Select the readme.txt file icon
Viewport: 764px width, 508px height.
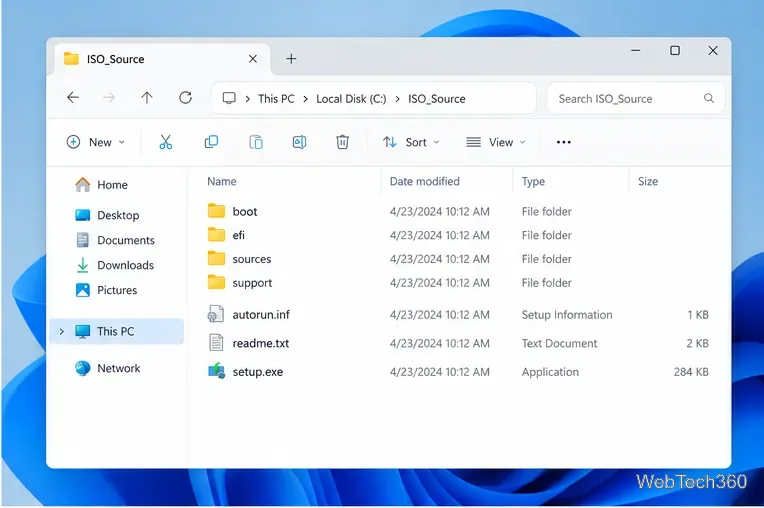[x=216, y=343]
